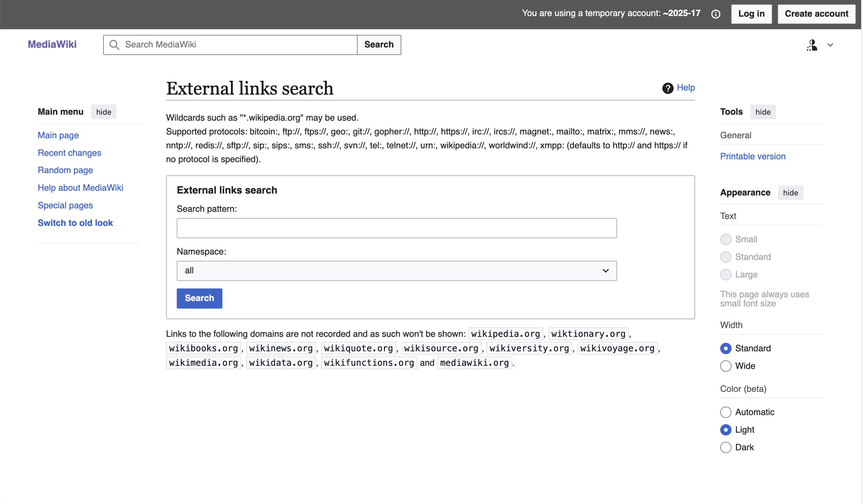
Task: Select Automatic color mode
Action: click(x=725, y=412)
